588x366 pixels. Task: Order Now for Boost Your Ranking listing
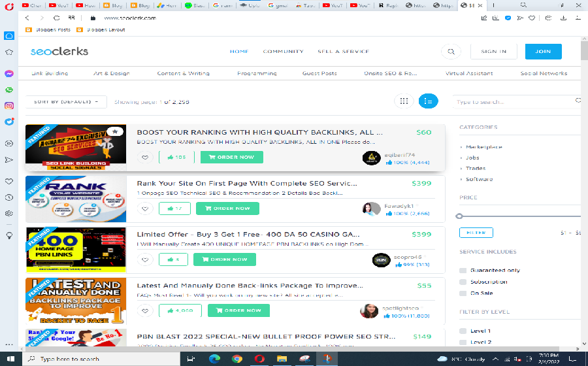[232, 157]
